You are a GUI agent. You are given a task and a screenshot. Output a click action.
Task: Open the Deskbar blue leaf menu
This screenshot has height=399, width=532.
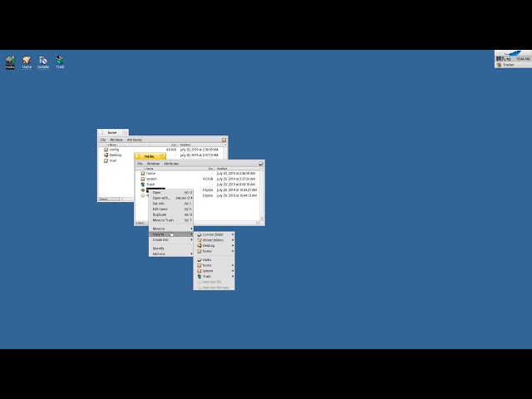[x=513, y=53]
